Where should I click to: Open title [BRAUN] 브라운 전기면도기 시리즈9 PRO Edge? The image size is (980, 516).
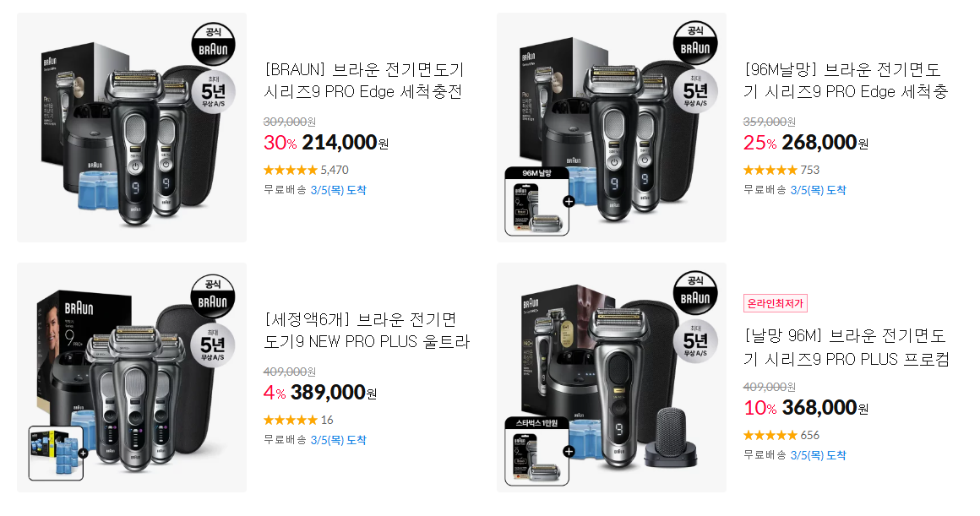364,80
